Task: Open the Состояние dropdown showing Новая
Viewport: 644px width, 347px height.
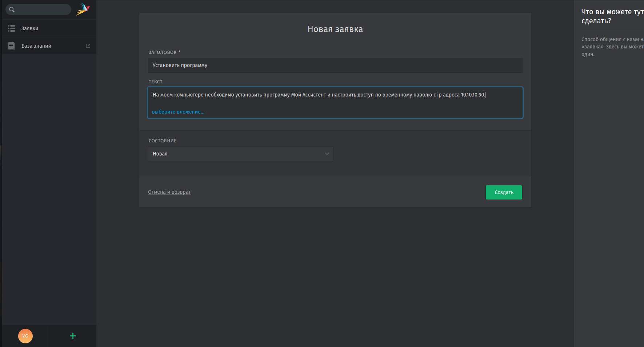Action: (x=240, y=154)
